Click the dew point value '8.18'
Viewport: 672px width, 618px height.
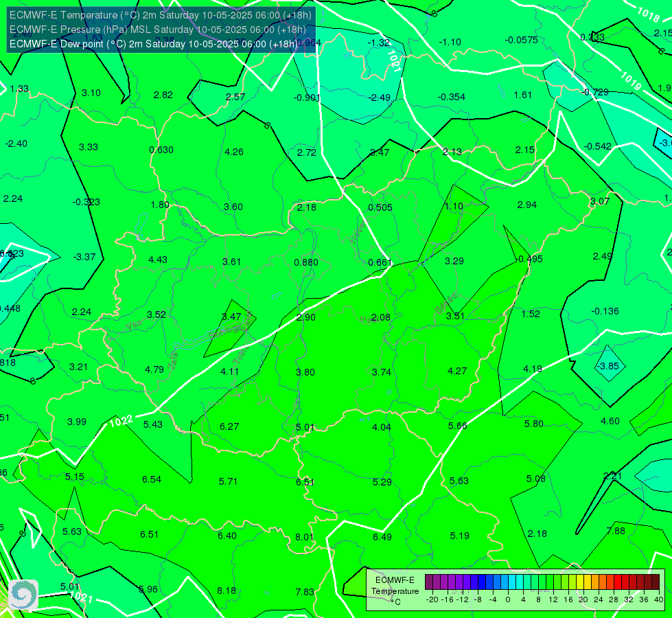pos(227,591)
